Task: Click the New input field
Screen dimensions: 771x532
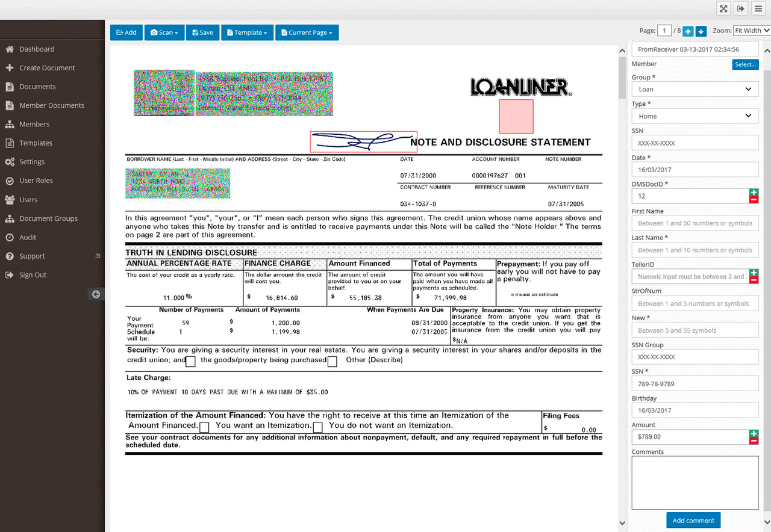Action: [x=695, y=330]
